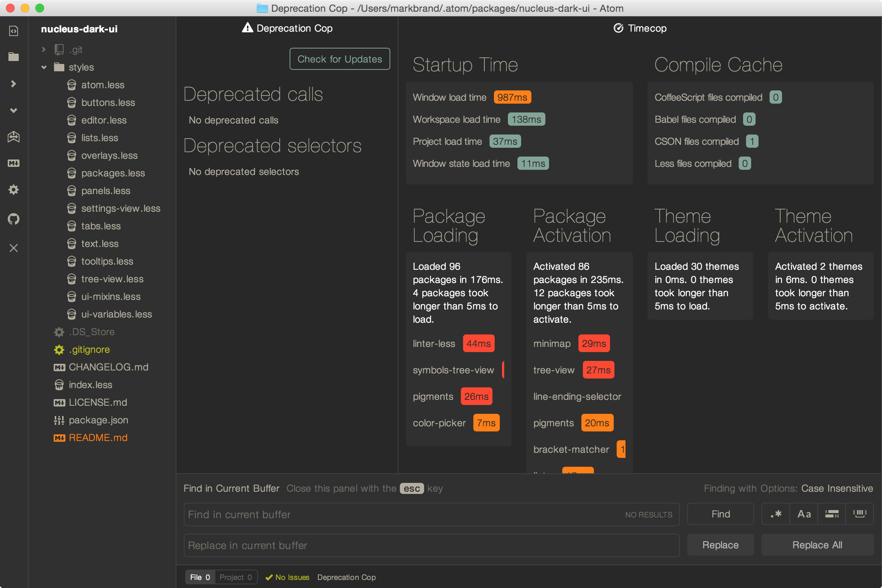The width and height of the screenshot is (882, 588).
Task: Open tree-view.less in the tree
Action: coord(112,279)
